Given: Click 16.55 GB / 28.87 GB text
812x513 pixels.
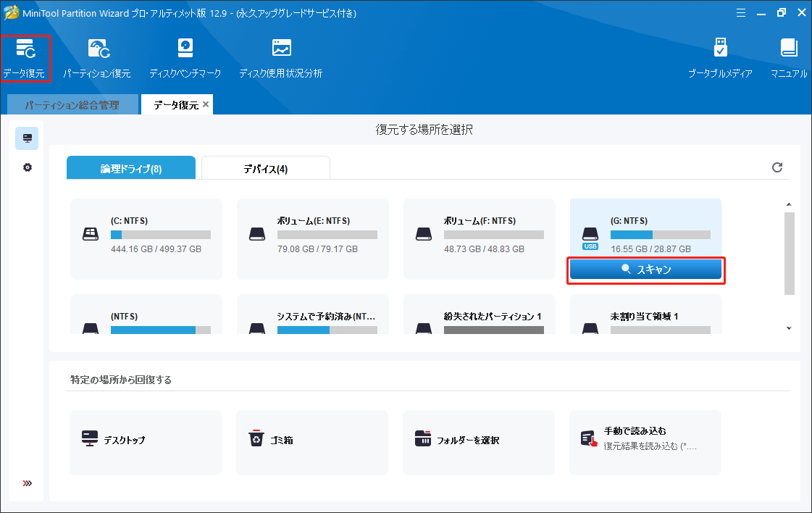Looking at the screenshot, I should (x=650, y=249).
